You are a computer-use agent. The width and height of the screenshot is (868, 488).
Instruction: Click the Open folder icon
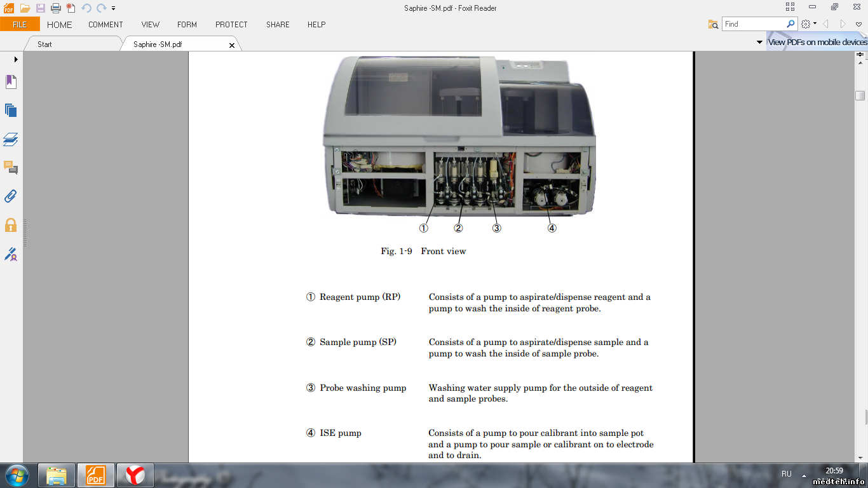[x=25, y=8]
